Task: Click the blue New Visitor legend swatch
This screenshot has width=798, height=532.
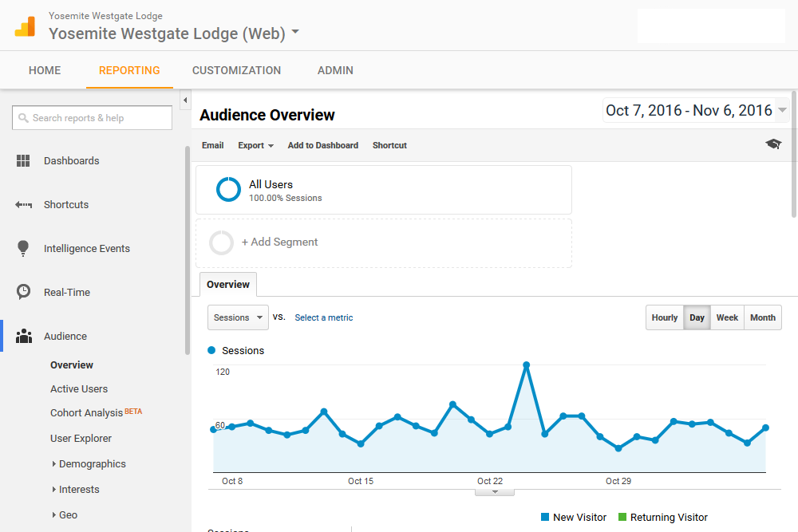Action: pyautogui.click(x=544, y=518)
